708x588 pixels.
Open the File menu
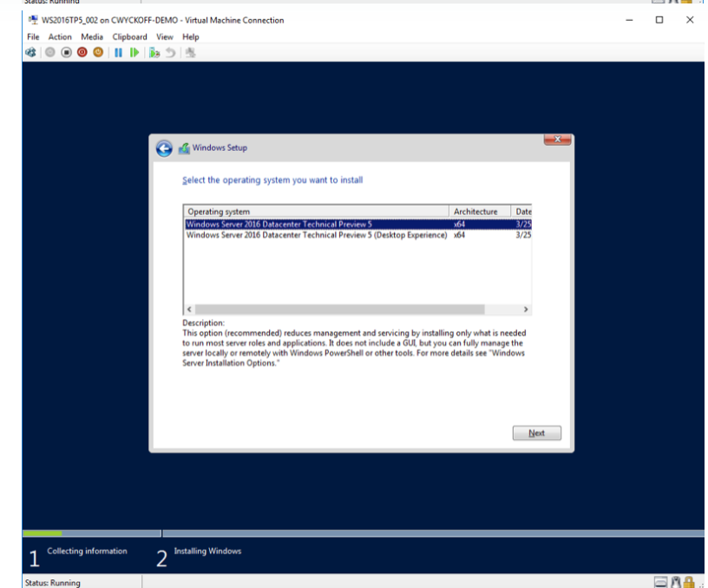tap(33, 37)
